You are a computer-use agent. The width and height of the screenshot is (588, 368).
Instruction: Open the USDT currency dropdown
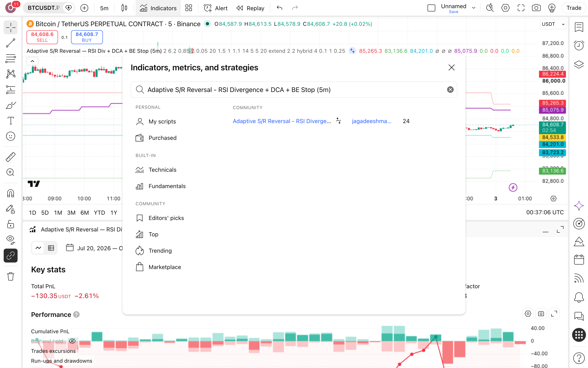coord(553,24)
